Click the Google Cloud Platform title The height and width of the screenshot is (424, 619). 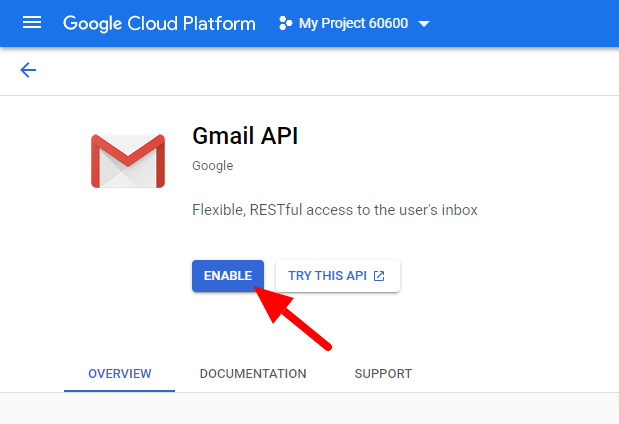tap(159, 23)
